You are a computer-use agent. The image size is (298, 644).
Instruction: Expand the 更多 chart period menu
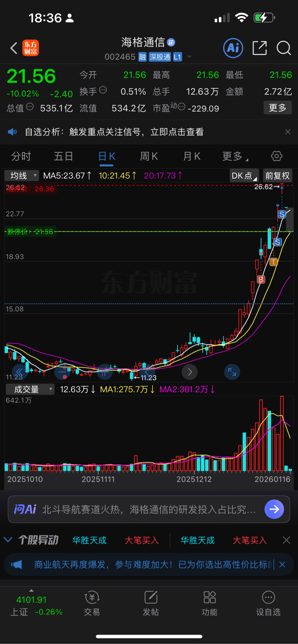pyautogui.click(x=235, y=156)
